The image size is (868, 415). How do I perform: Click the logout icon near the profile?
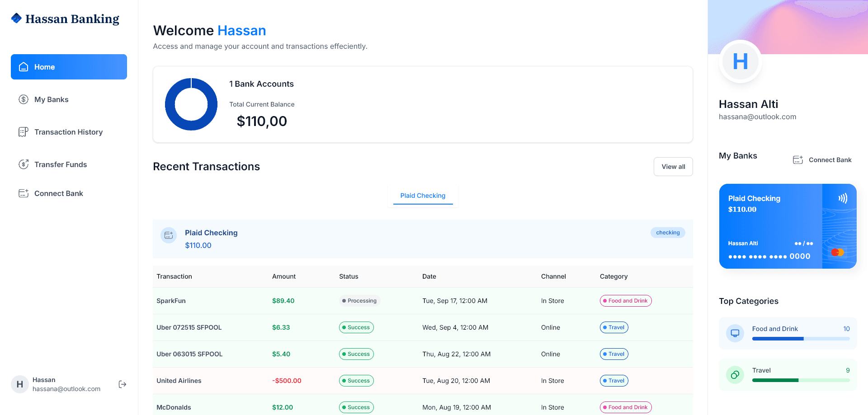coord(122,384)
